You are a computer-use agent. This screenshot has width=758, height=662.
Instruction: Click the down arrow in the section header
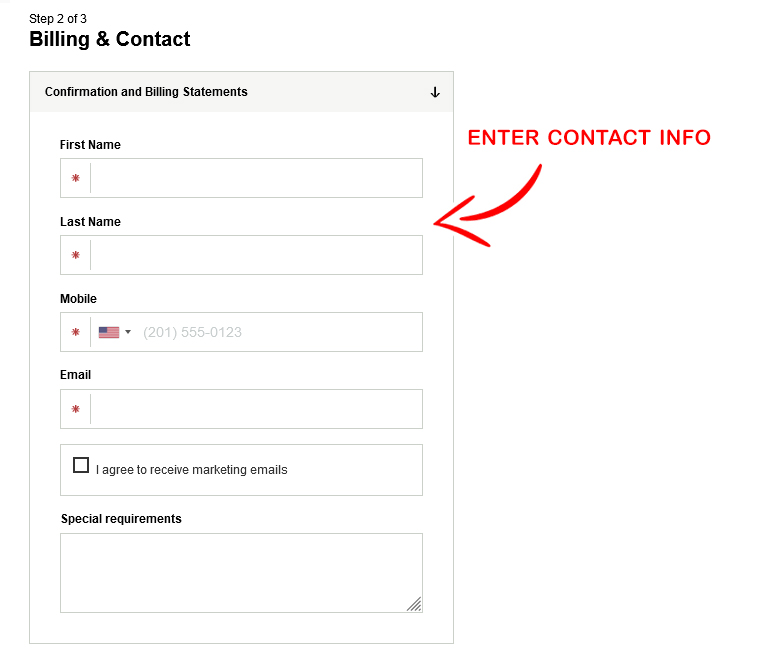click(x=435, y=92)
